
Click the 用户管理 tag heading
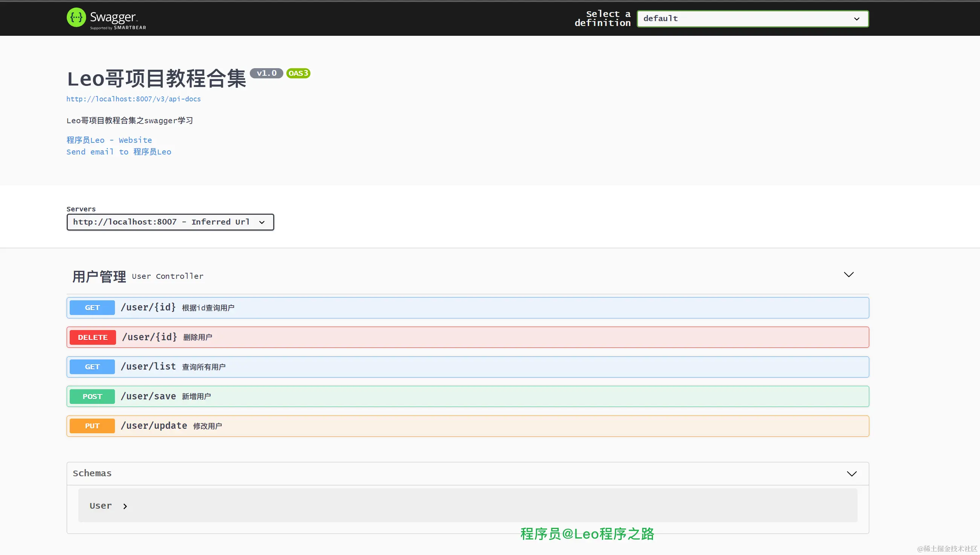99,276
